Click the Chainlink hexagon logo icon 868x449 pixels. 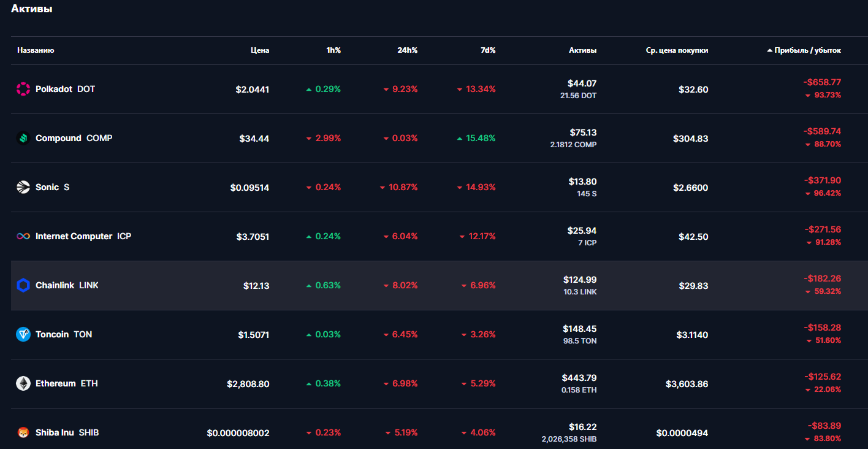23,285
